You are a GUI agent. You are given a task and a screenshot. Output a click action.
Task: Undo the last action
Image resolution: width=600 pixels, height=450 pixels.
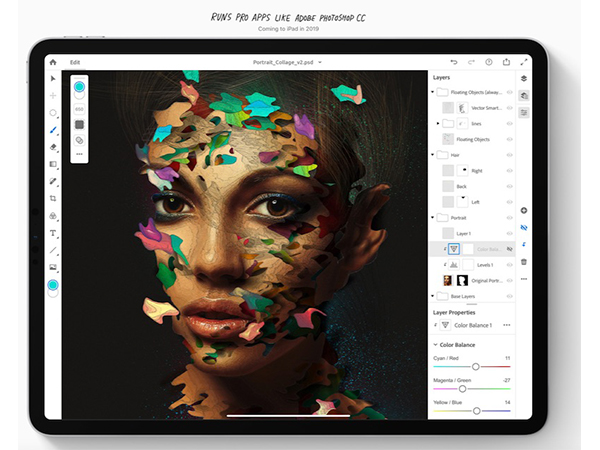pyautogui.click(x=454, y=62)
